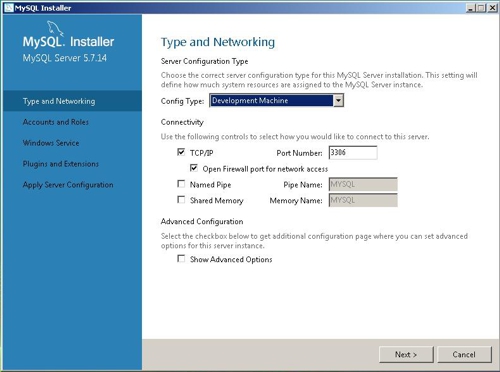Open Accounts and Roles step

pos(56,122)
